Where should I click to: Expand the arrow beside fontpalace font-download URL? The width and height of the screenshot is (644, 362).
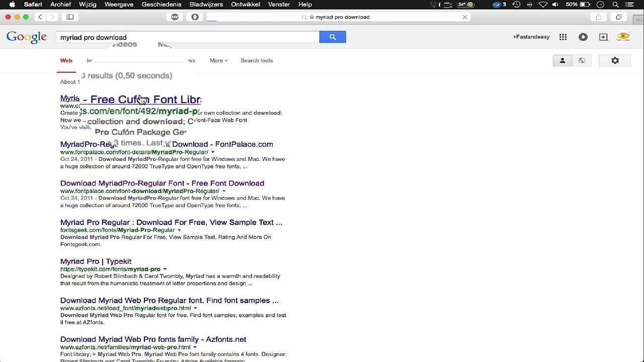coord(224,191)
